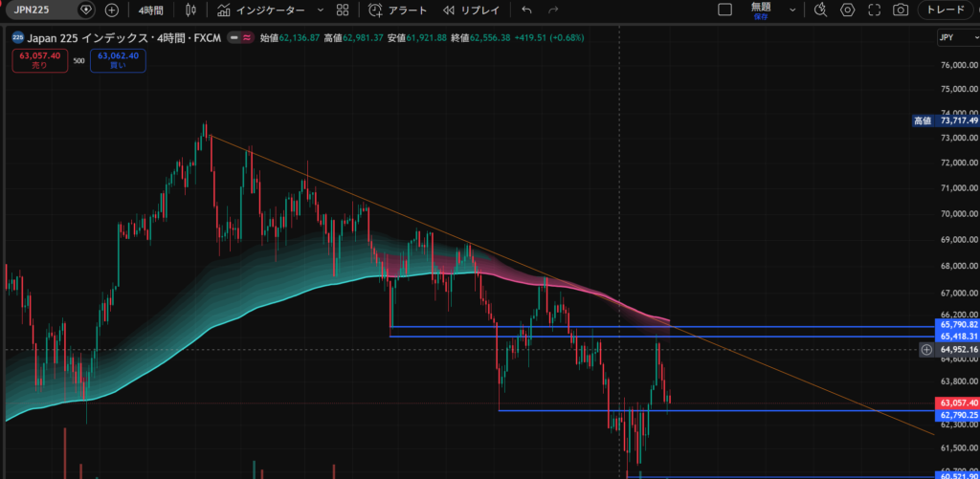The width and height of the screenshot is (980, 479).
Task: Click the 安値 61,921.88 low value
Action: pos(417,37)
